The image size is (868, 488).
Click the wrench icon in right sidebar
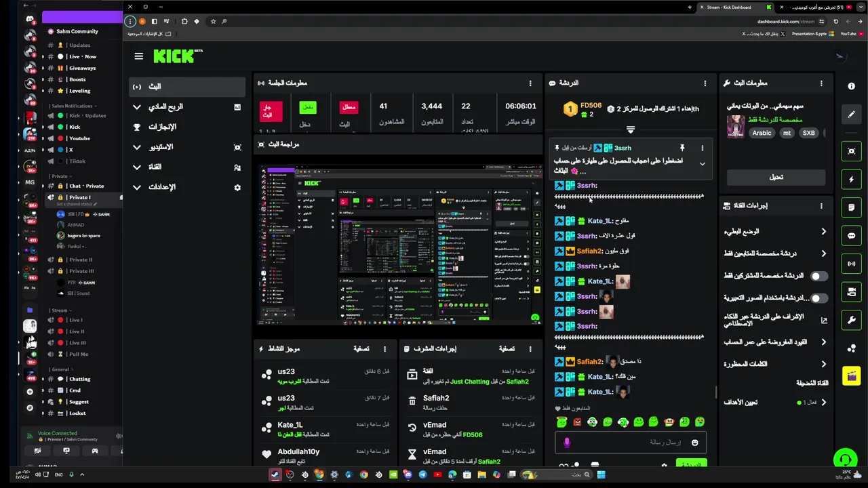point(852,320)
